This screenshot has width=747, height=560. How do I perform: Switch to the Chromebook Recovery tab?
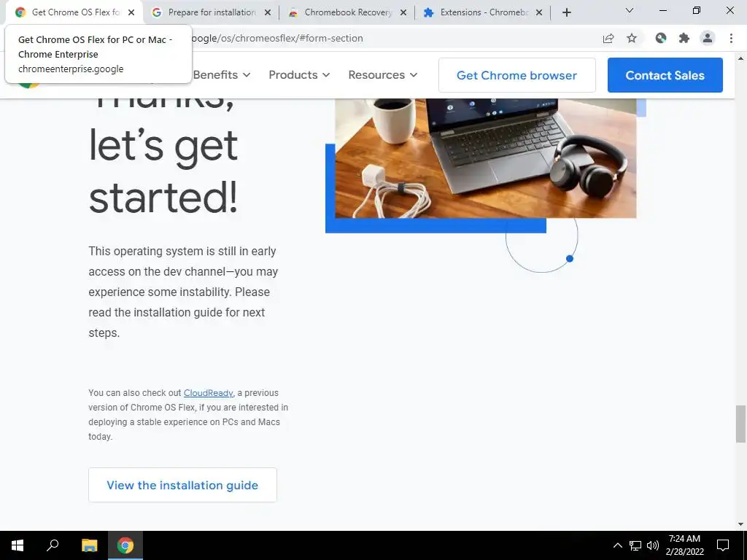347,12
